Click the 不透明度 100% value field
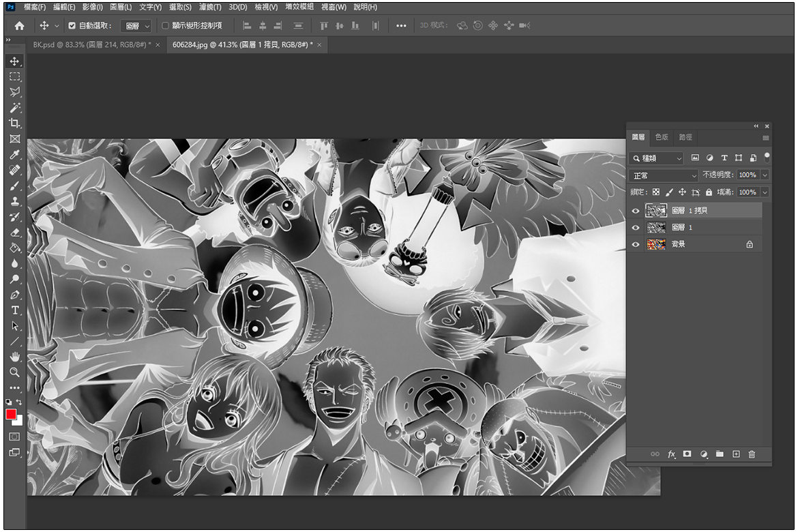Screen dimensions: 798x532 747,175
